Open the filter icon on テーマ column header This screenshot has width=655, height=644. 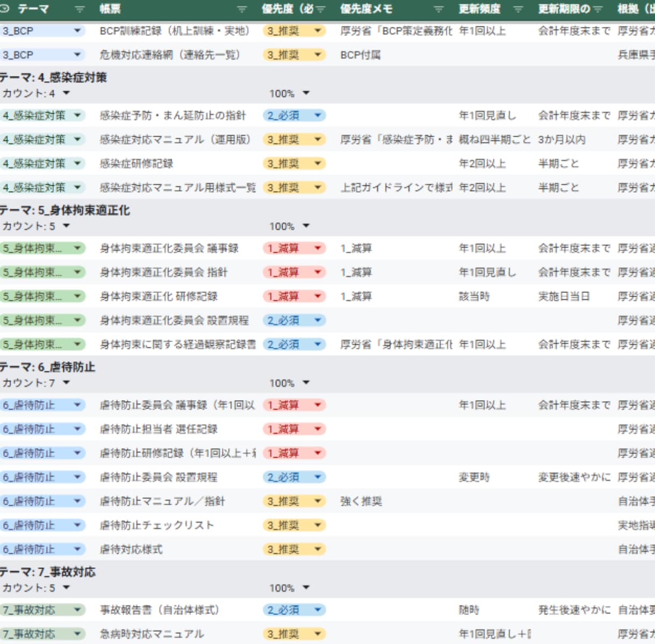79,9
